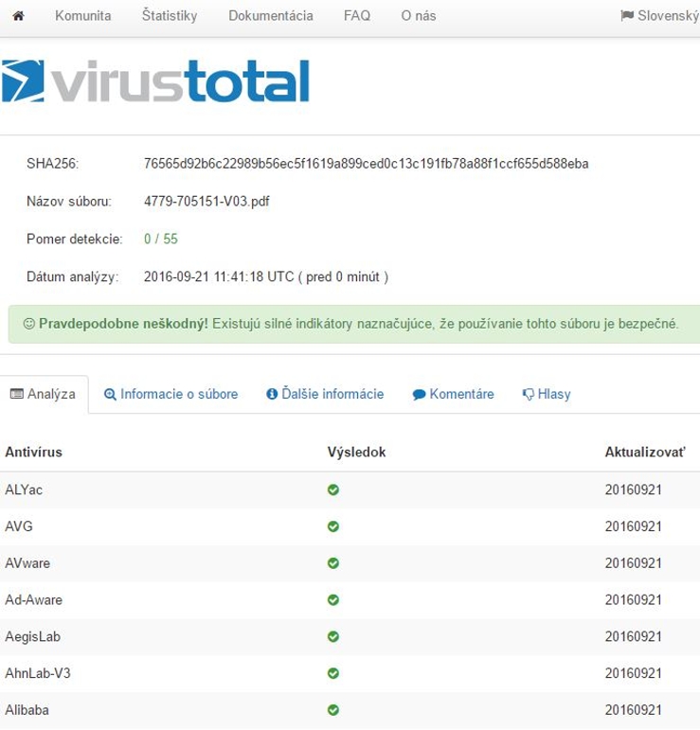Click the 20160921 date in the ALYac row
This screenshot has height=730, width=700.
tap(634, 490)
